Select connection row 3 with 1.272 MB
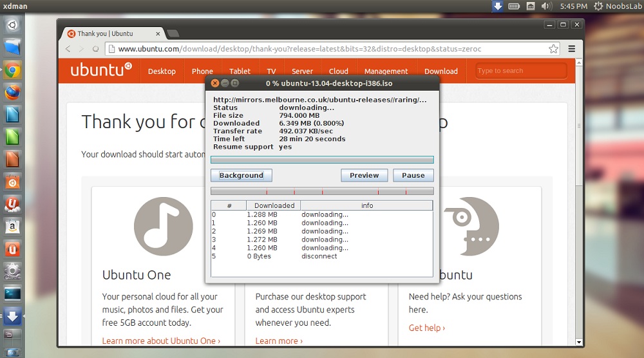Screen dimensions: 644x358 [322, 240]
